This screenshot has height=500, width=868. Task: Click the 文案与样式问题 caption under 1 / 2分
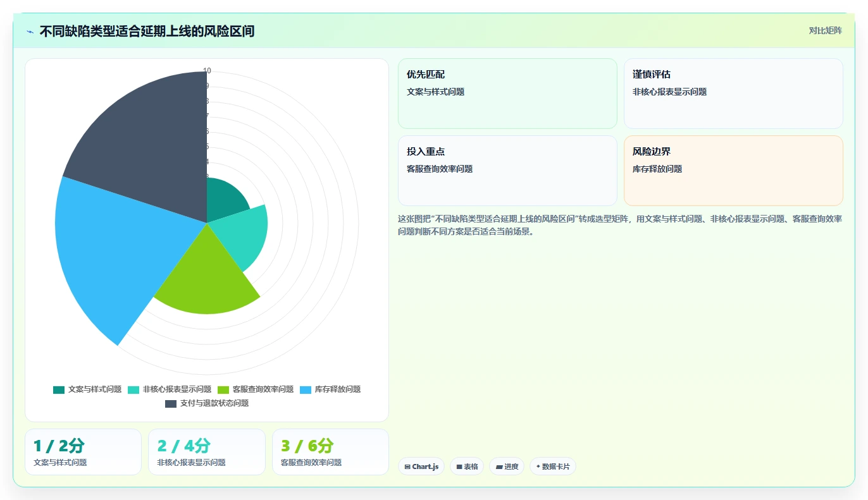click(60, 463)
